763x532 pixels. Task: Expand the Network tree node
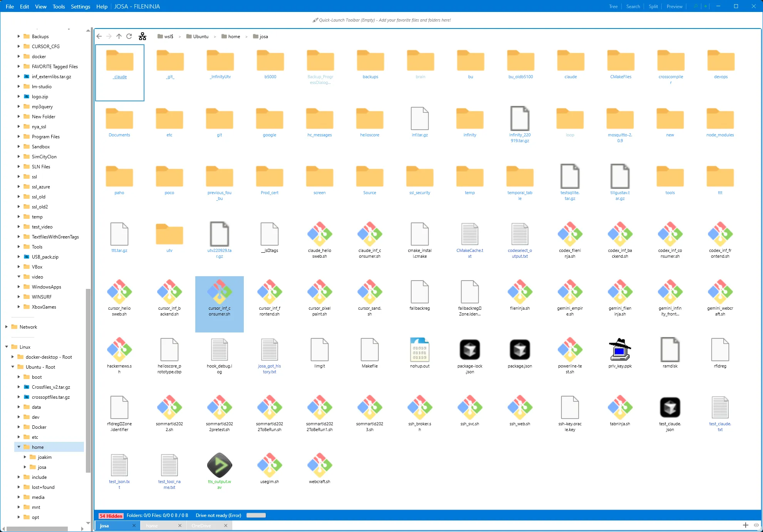click(6, 327)
